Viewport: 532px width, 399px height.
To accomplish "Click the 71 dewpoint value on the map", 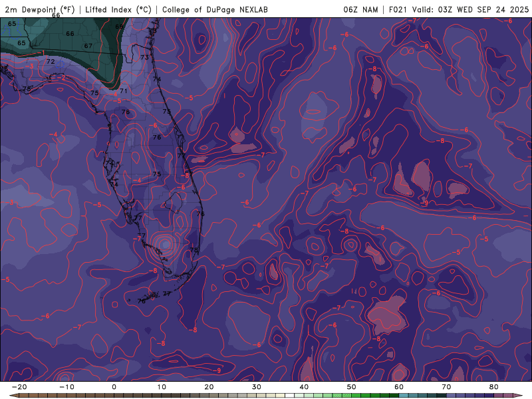I will point(124,91).
